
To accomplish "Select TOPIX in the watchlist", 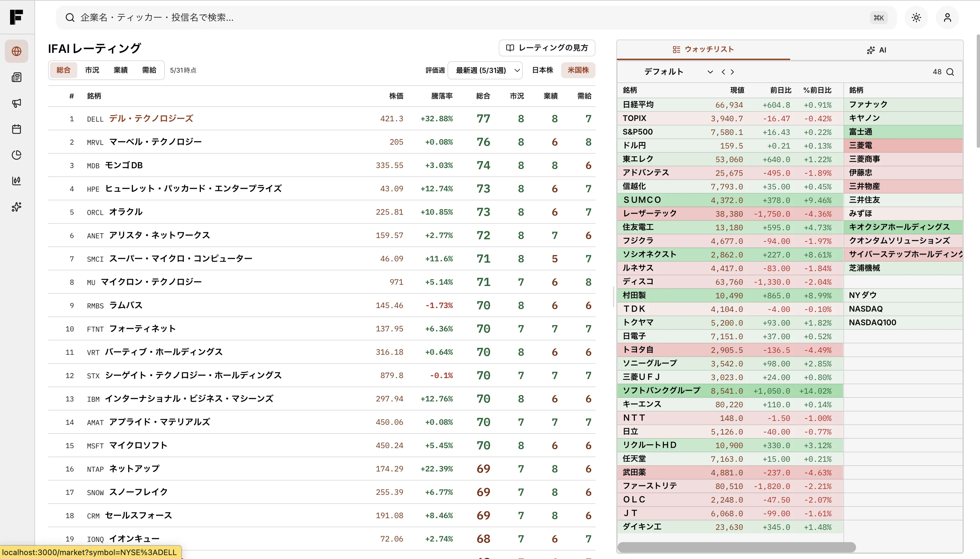I will (730, 118).
